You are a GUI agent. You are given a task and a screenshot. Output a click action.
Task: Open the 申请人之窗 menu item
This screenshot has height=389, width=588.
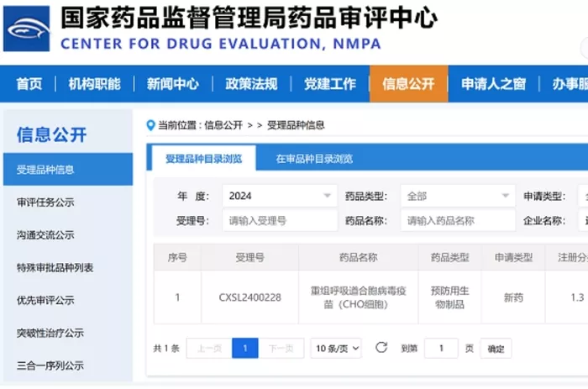[494, 84]
